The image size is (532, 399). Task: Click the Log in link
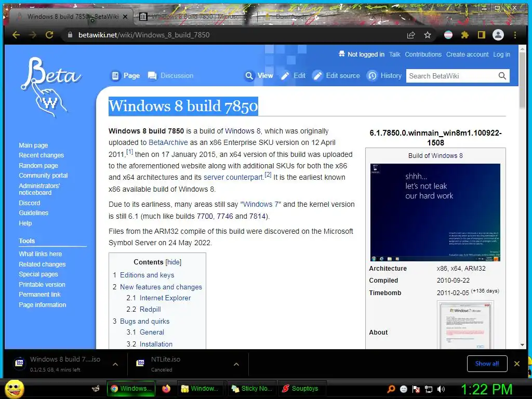click(x=501, y=54)
